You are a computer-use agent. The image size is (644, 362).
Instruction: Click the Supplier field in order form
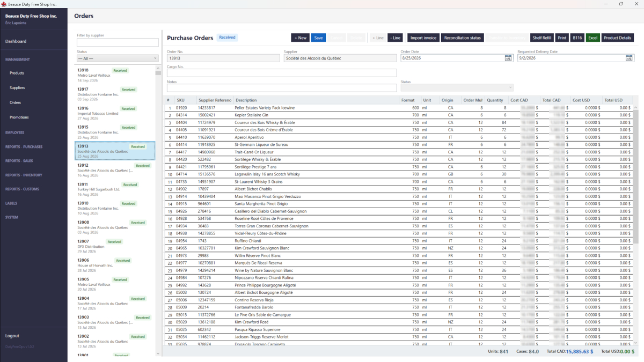[340, 58]
